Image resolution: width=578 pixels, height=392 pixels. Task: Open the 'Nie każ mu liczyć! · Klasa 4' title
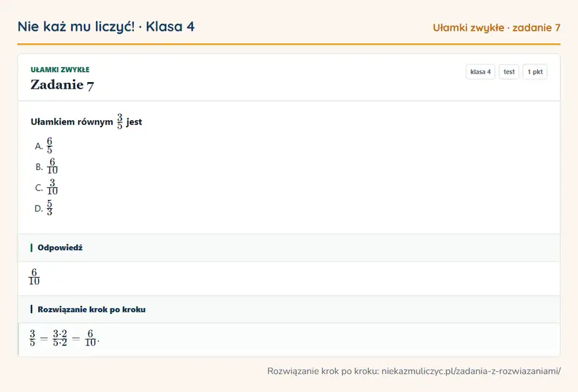106,26
